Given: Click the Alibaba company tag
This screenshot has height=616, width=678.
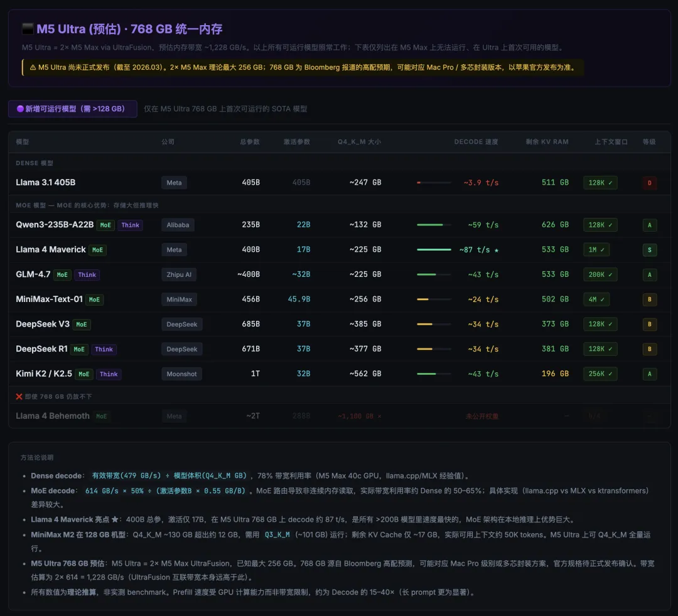Looking at the screenshot, I should point(178,225).
